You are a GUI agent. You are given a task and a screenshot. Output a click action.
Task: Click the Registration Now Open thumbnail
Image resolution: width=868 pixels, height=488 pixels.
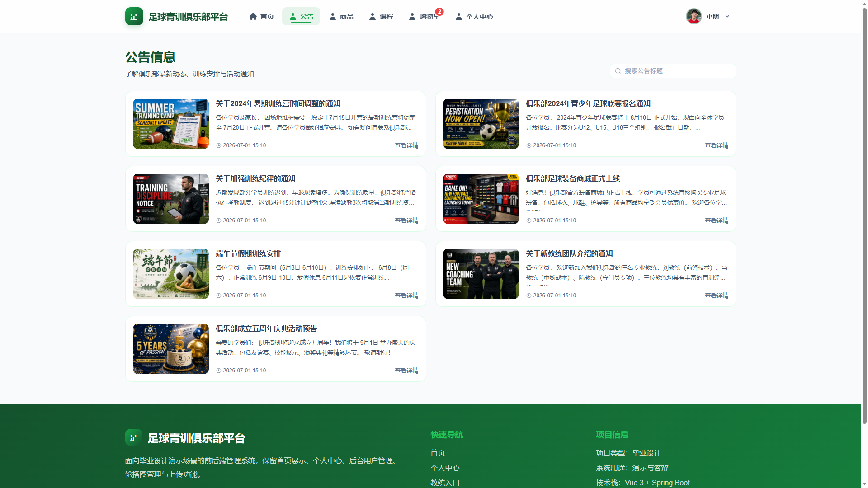click(x=481, y=124)
